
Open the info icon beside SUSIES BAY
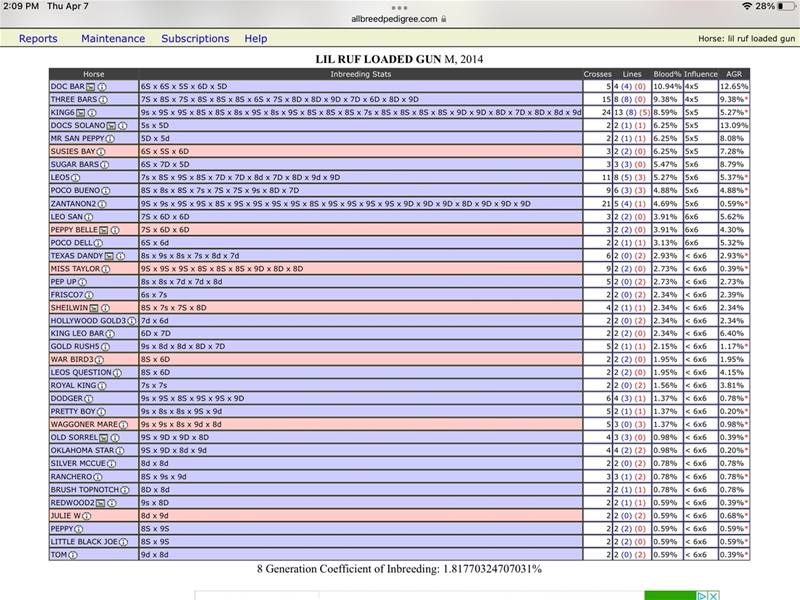(101, 152)
